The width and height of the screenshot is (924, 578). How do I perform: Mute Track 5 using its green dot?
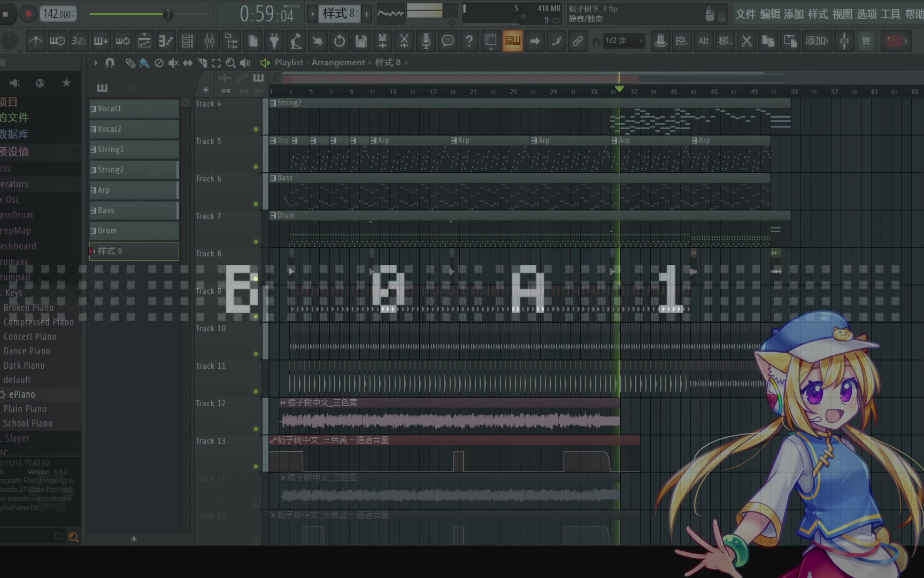pos(256,166)
